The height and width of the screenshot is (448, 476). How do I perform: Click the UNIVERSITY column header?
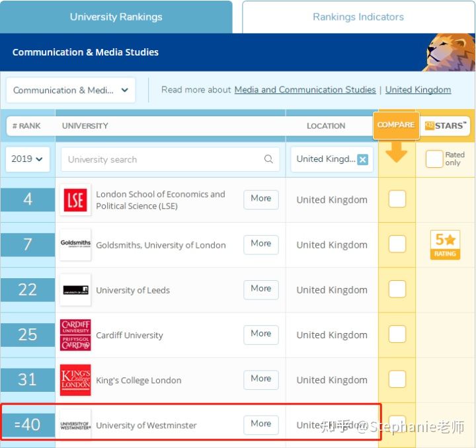(x=85, y=126)
